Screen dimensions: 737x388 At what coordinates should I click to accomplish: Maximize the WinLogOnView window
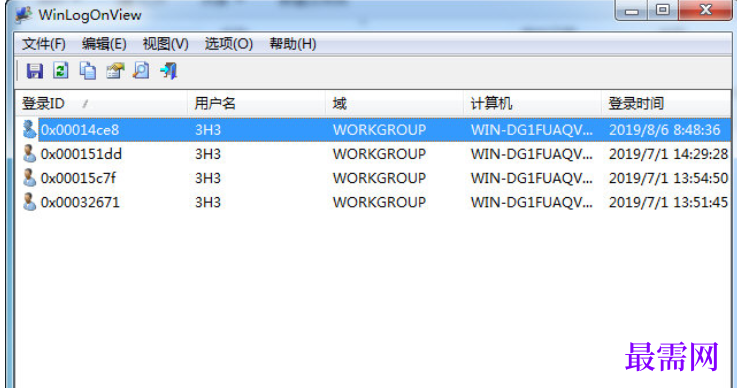coord(663,10)
